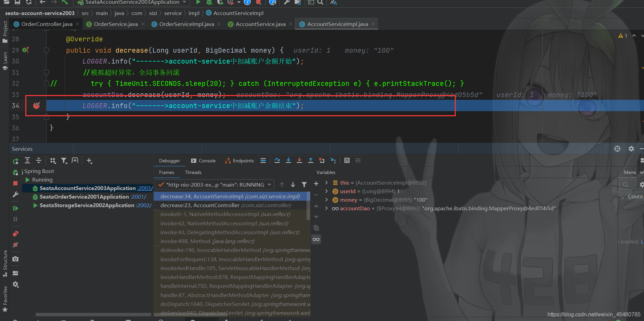Switch to the AccountService.java editor tab
644x321 pixels.
pyautogui.click(x=260, y=24)
